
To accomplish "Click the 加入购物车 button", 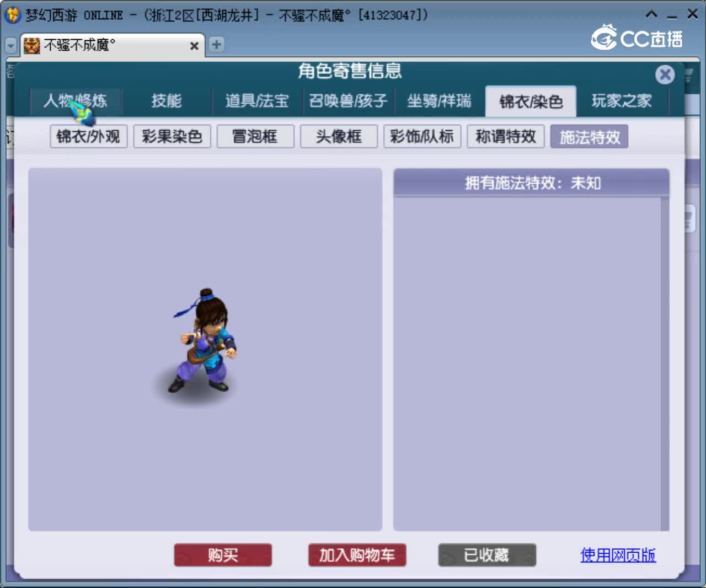I will click(357, 555).
